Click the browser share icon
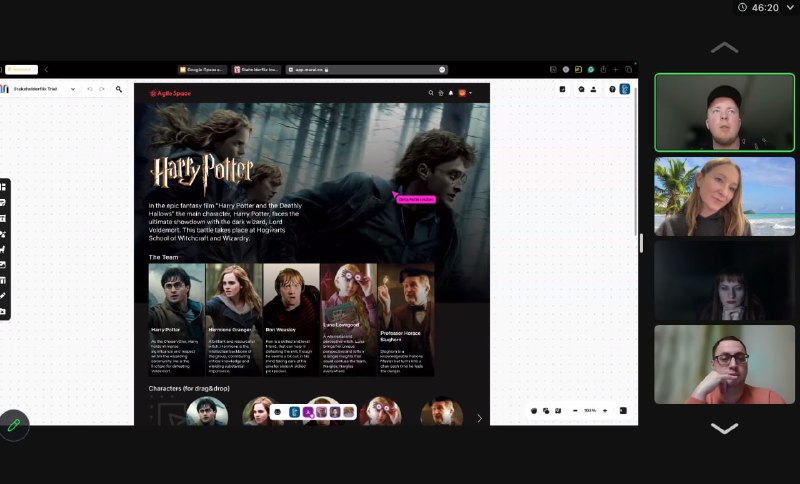The width and height of the screenshot is (800, 484). 603,69
